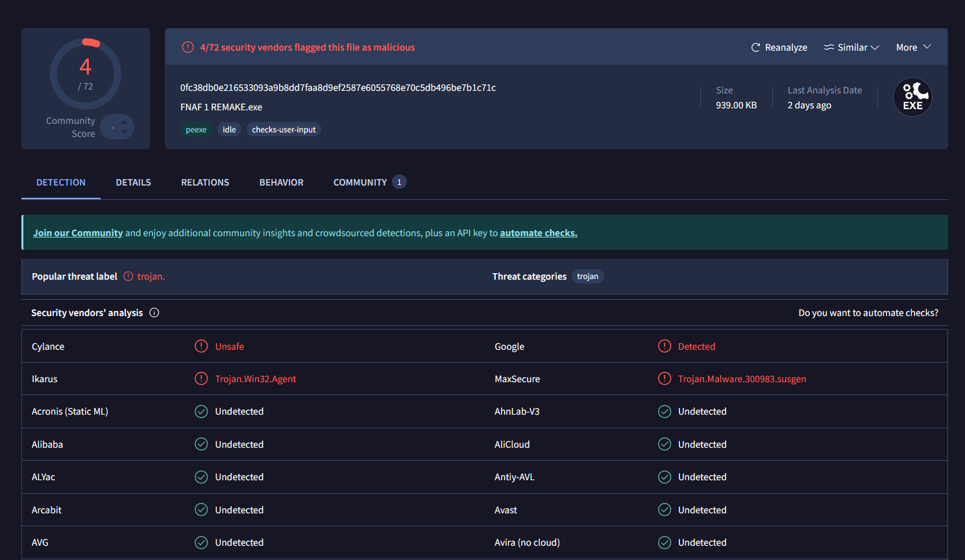Click the Trojan.Malware.300983.susgen label
The height and width of the screenshot is (560, 965).
(x=742, y=379)
